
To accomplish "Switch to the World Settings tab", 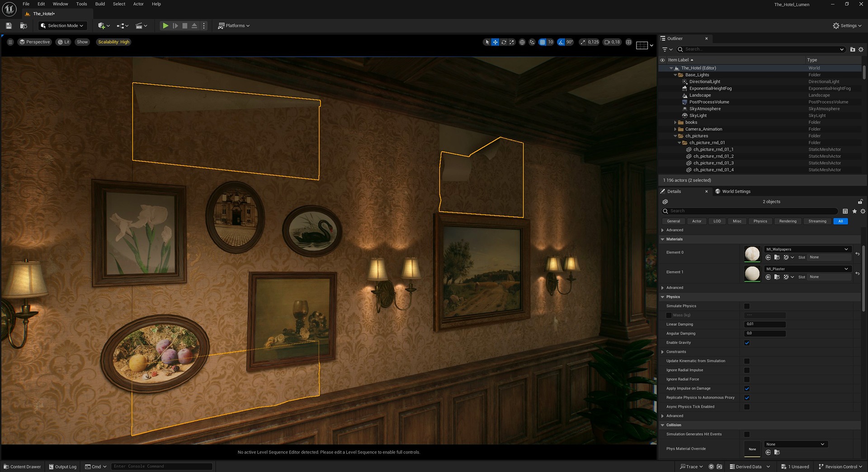I will (732, 192).
